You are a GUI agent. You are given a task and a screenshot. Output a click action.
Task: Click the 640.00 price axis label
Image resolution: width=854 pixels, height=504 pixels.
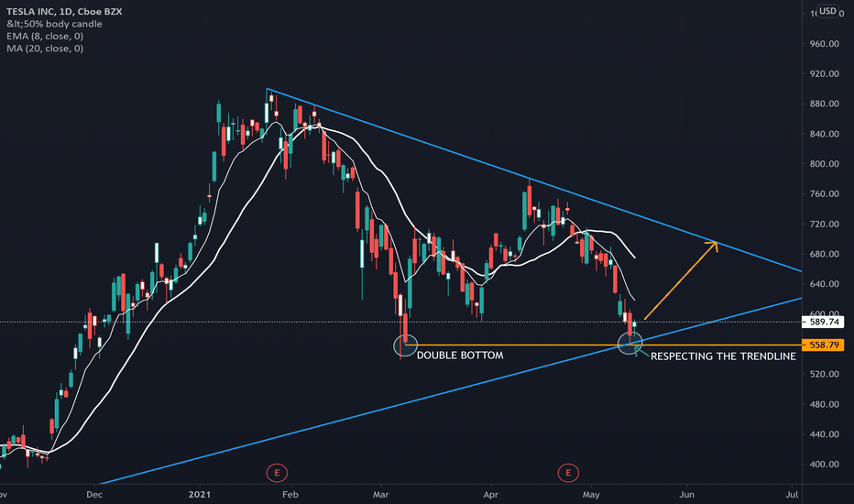[x=825, y=284]
